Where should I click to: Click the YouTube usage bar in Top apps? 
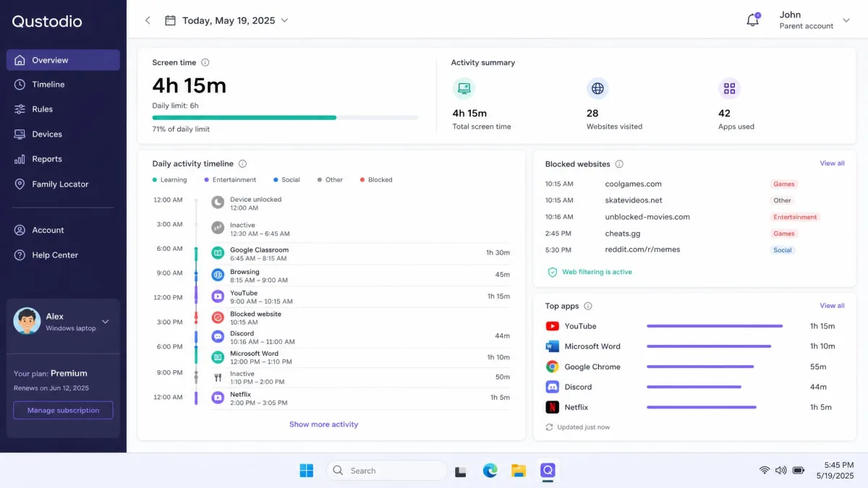(x=715, y=326)
